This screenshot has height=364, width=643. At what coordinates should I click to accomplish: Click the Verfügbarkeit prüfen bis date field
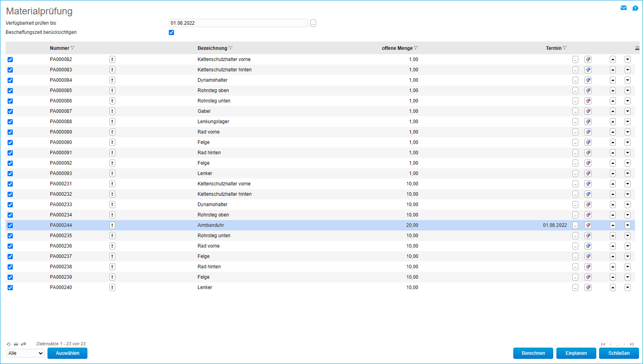238,23
